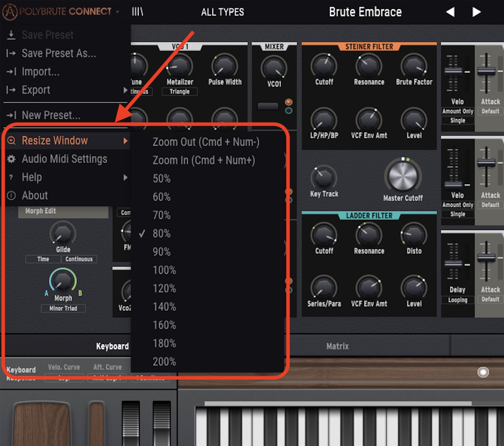Click the Mixer VCO1 knob
This screenshot has height=446, width=504.
[274, 68]
